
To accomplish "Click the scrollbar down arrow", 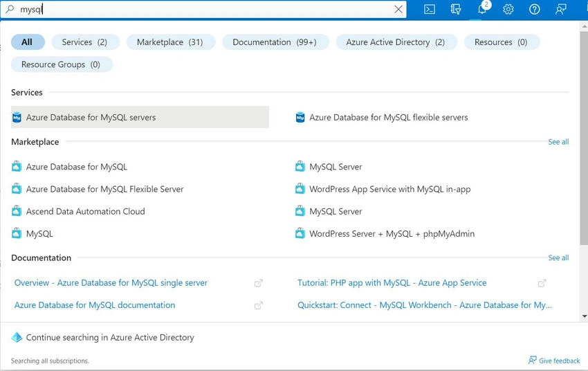I will (x=585, y=316).
